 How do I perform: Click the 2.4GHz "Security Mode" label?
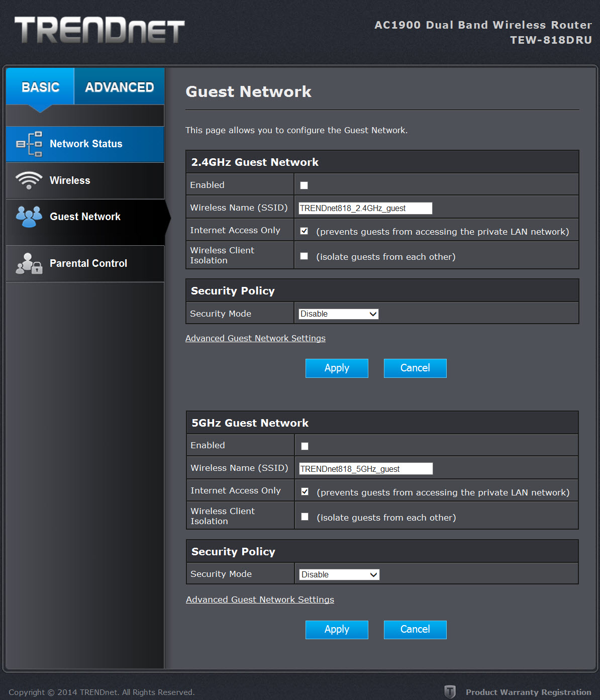click(x=221, y=314)
